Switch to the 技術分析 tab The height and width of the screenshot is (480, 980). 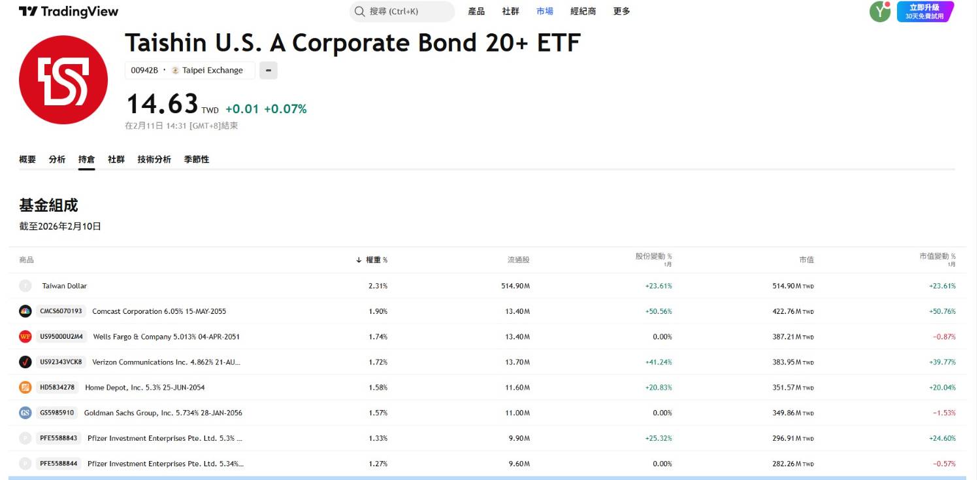(x=154, y=160)
